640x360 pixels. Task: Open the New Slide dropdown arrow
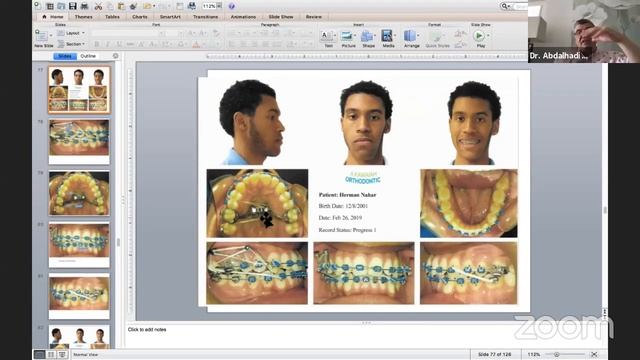click(x=51, y=36)
